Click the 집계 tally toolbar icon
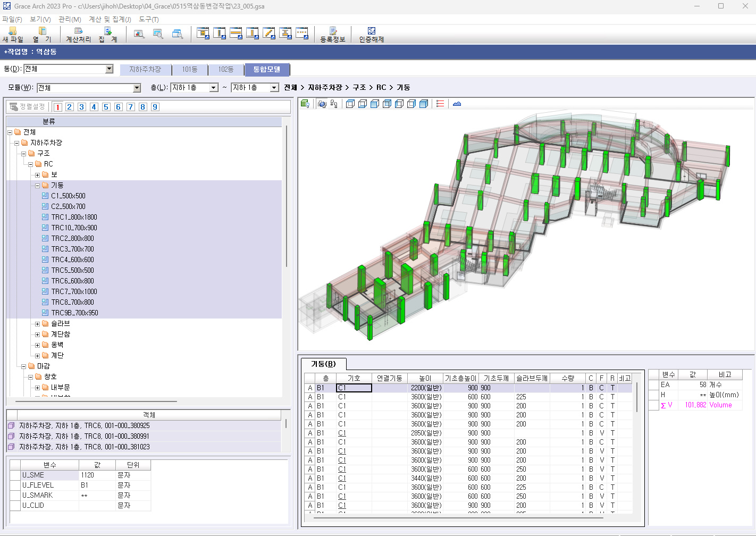The image size is (756, 536). click(x=108, y=35)
